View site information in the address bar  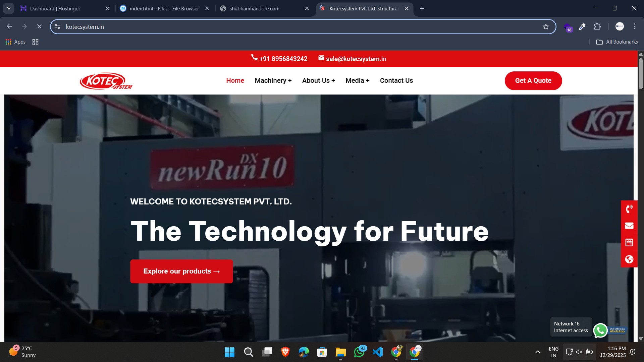[x=57, y=27]
